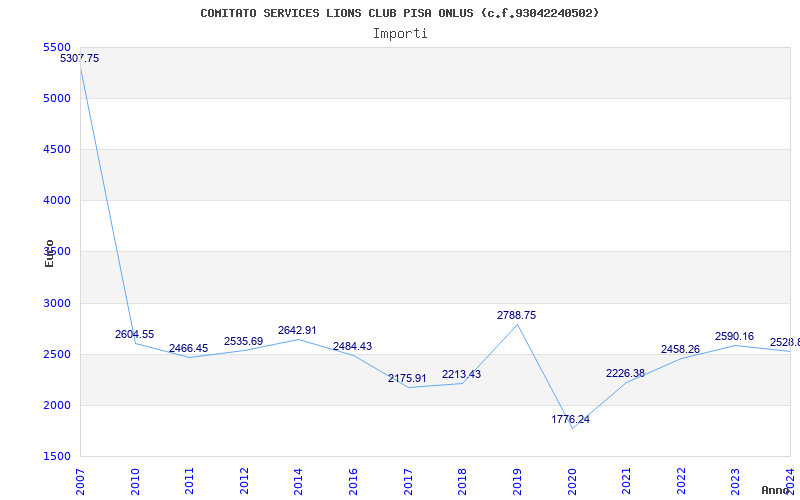Select the data label 2213.43
Screen dimensions: 800x500
point(461,374)
